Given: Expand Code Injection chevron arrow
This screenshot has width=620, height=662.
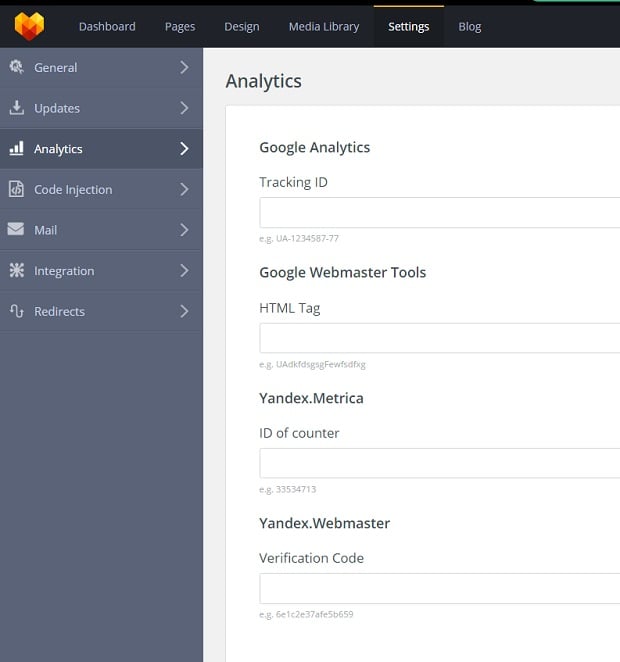Looking at the screenshot, I should pyautogui.click(x=184, y=189).
